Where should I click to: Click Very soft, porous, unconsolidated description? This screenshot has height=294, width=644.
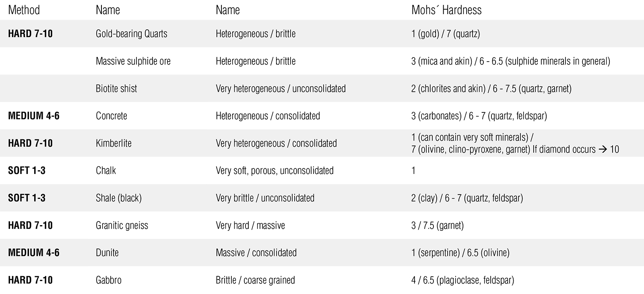point(275,171)
